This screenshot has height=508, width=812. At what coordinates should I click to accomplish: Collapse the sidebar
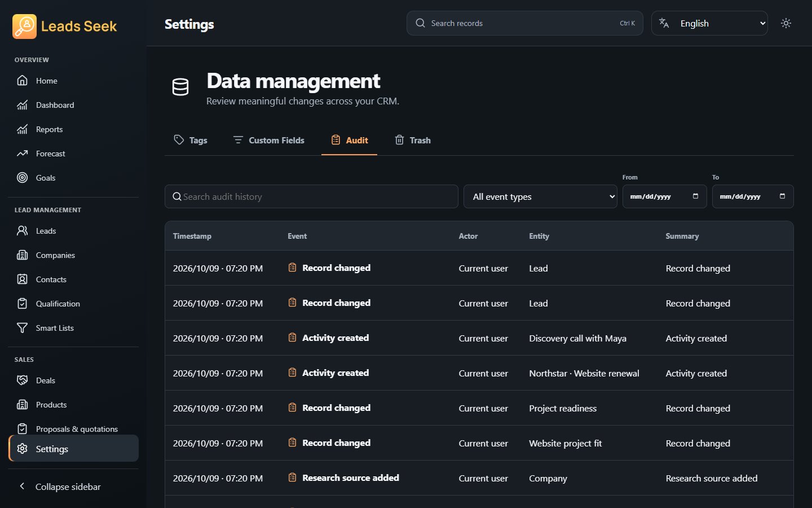click(x=73, y=487)
